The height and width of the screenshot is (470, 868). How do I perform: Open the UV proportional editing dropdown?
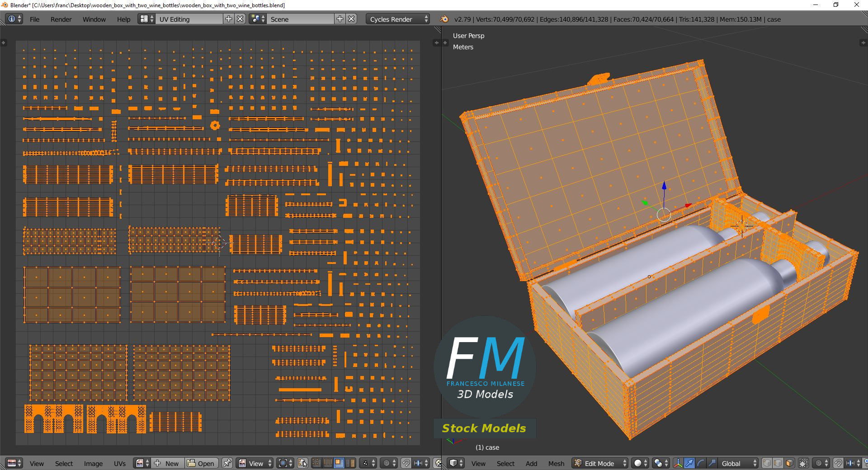tap(389, 463)
